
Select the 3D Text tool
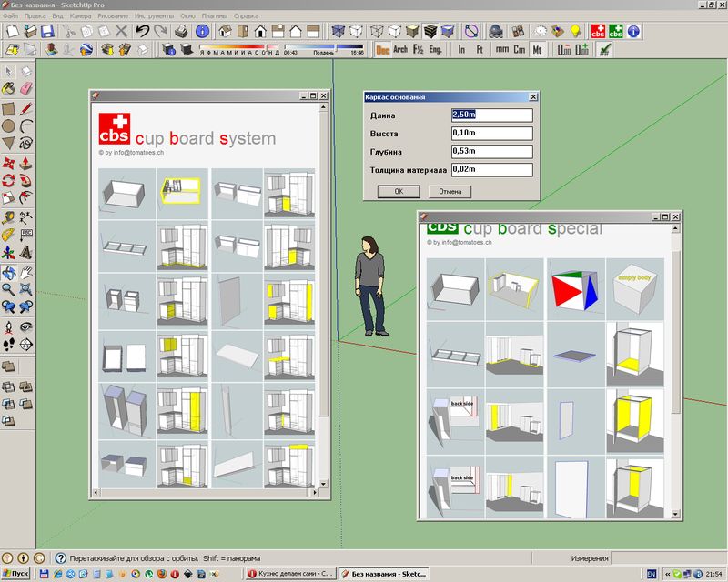point(26,253)
